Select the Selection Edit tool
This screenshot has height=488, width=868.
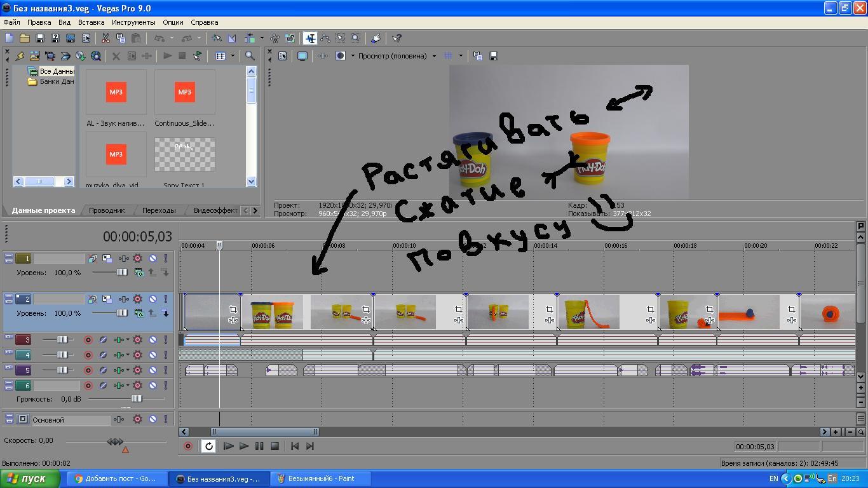(x=341, y=38)
